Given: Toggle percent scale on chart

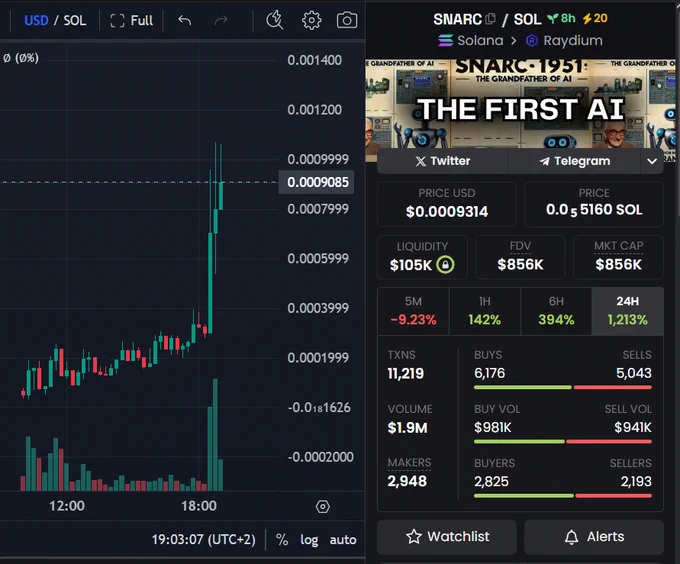Looking at the screenshot, I should click(x=282, y=539).
